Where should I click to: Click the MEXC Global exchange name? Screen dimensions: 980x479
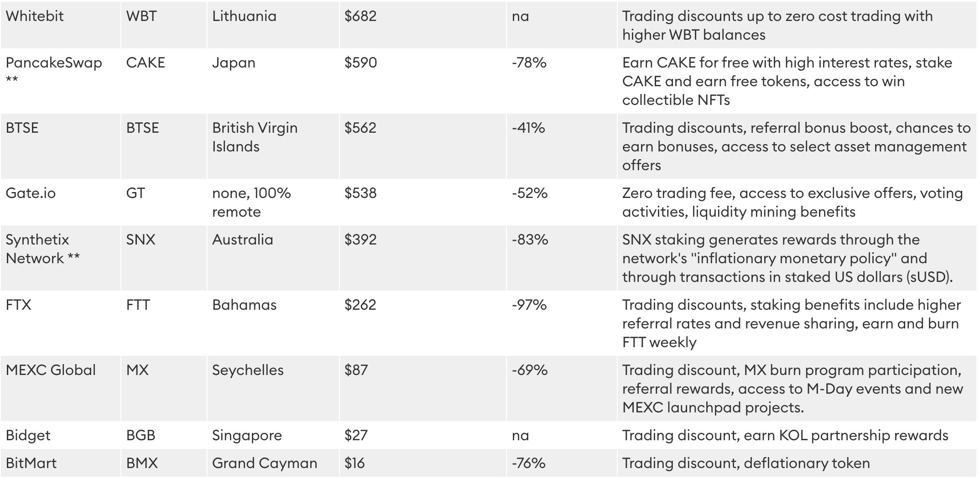pyautogui.click(x=51, y=370)
